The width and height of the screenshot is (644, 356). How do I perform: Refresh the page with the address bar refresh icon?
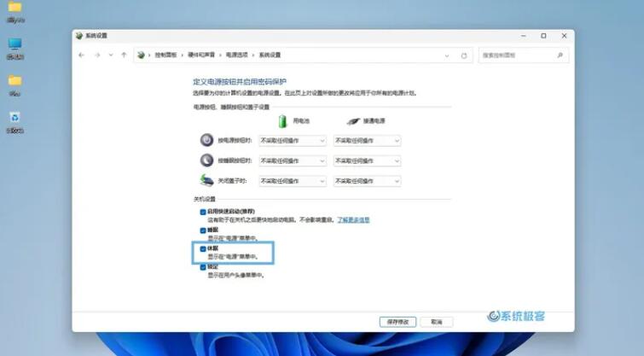(x=464, y=55)
